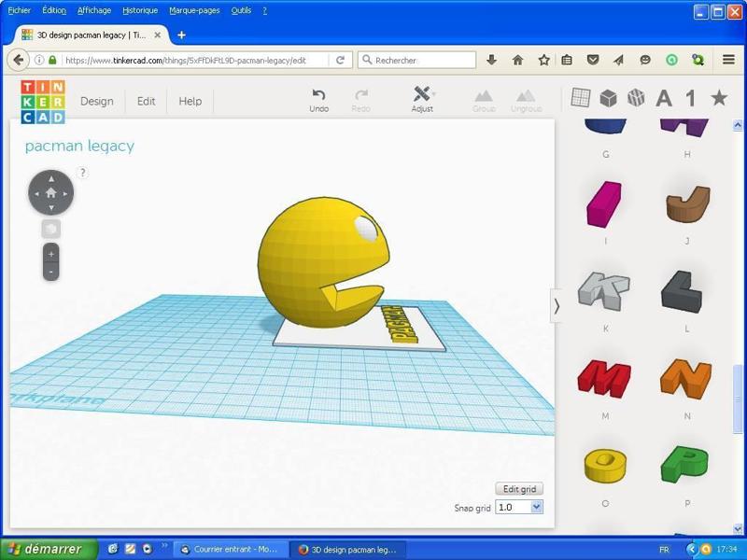Open the favorites star category

(719, 98)
